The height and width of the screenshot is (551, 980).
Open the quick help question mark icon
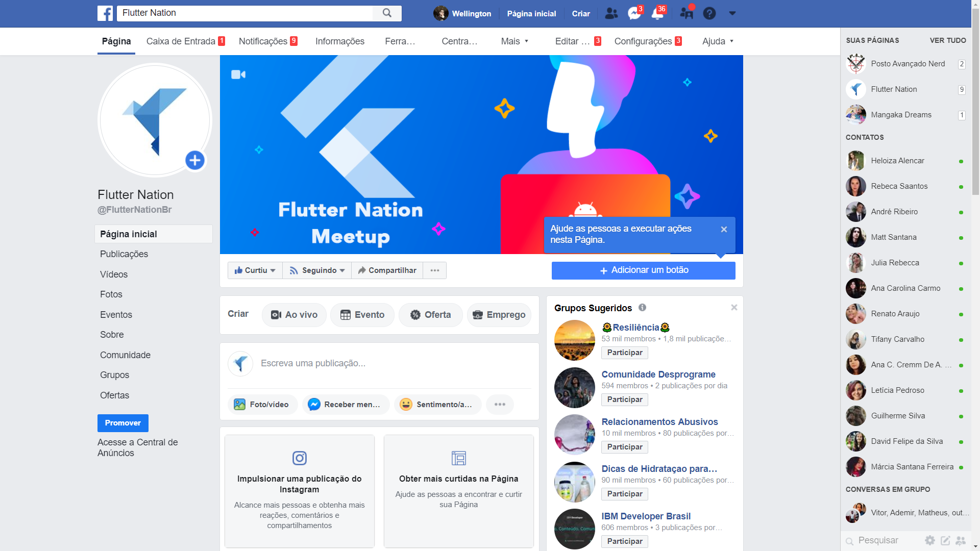tap(709, 13)
